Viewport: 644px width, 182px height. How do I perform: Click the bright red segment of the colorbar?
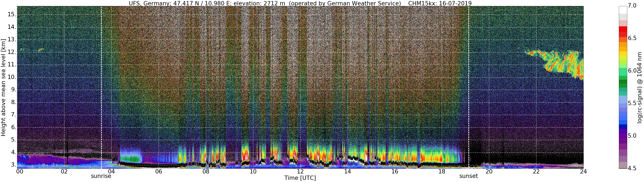(x=623, y=29)
